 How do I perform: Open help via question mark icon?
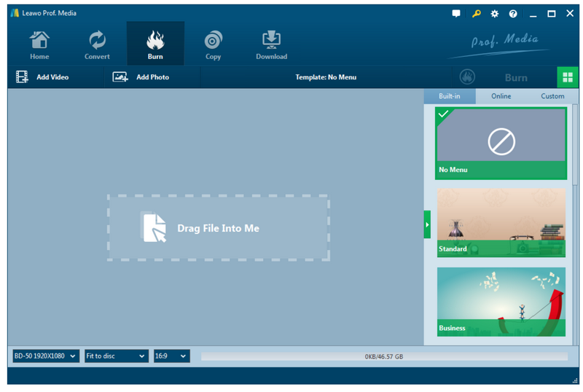click(513, 14)
